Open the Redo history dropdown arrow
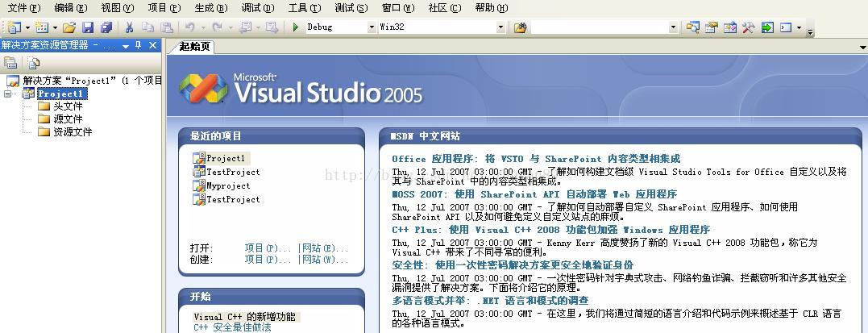The image size is (868, 333). [230, 27]
